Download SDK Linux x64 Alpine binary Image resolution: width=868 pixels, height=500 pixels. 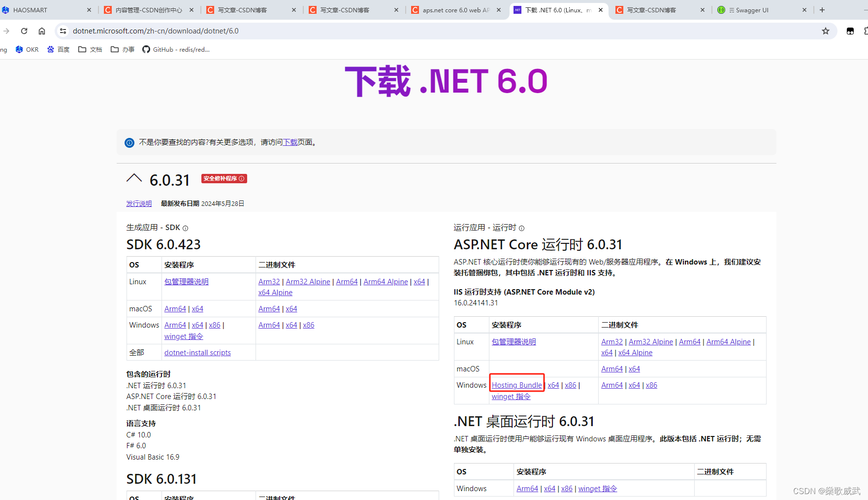point(275,293)
